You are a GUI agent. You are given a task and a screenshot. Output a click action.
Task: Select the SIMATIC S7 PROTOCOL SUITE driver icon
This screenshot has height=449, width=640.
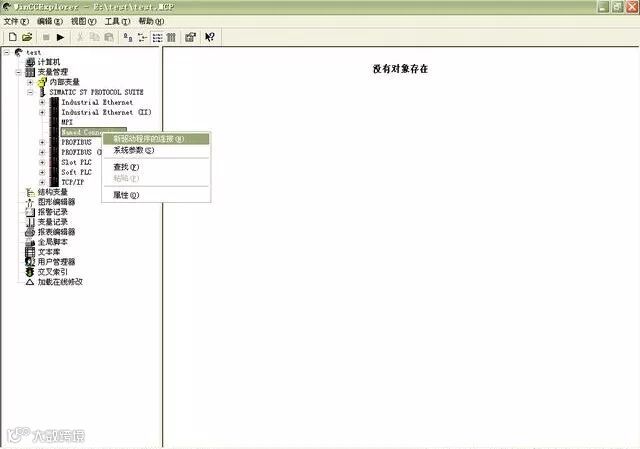click(x=42, y=92)
